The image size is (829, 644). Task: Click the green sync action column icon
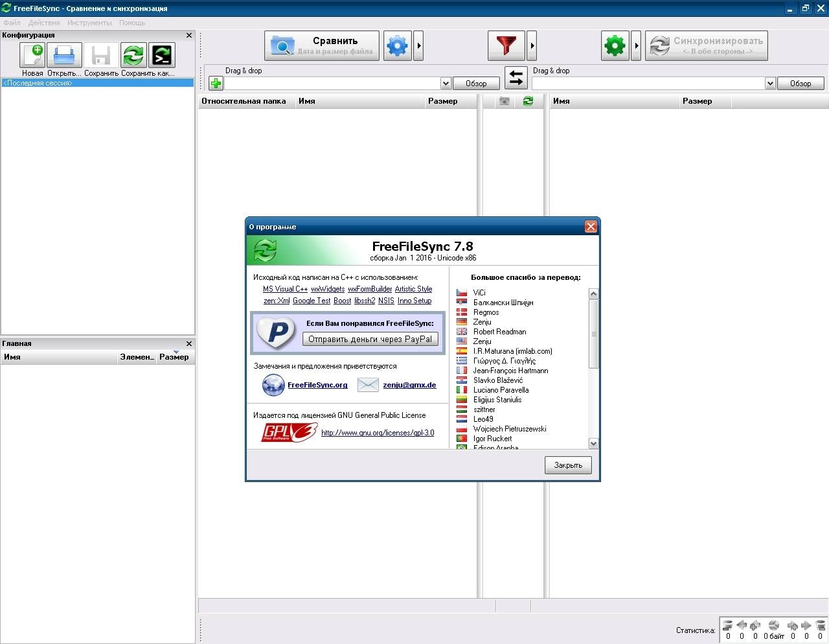pos(528,101)
